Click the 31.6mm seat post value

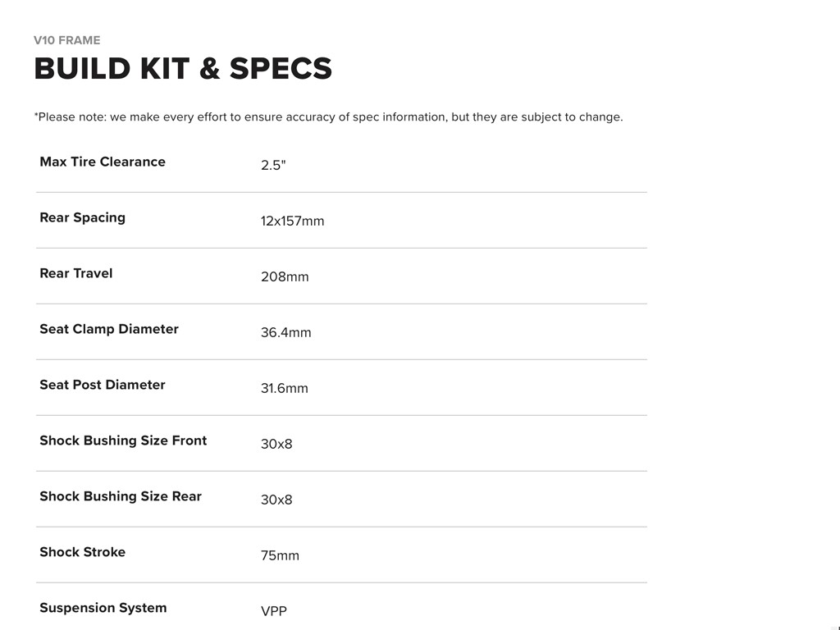[x=285, y=388]
